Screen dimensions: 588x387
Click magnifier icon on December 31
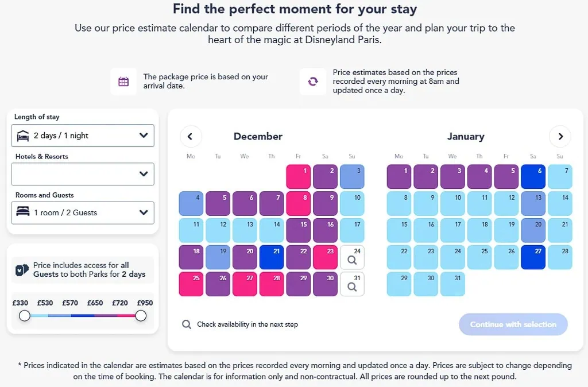point(352,287)
